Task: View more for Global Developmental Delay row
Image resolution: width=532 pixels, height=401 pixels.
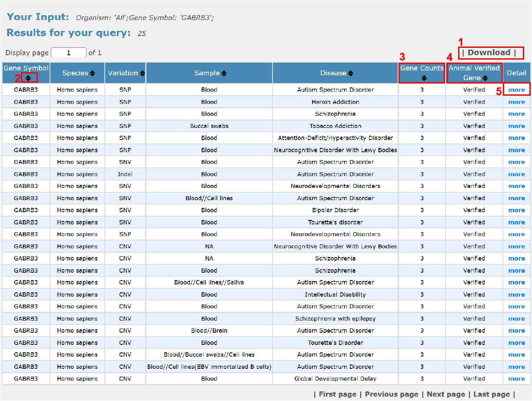Action: 517,379
